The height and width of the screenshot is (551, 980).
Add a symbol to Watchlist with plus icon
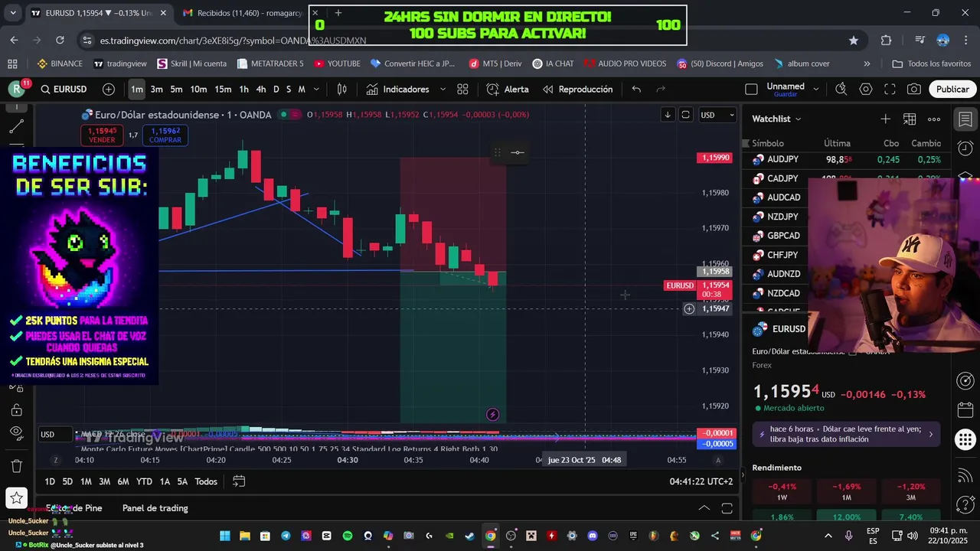pyautogui.click(x=885, y=119)
